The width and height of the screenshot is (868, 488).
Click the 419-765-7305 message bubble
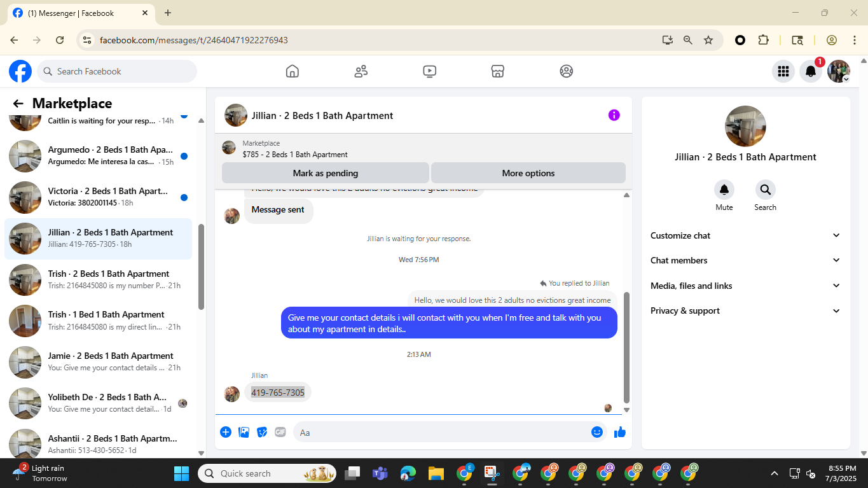click(x=278, y=393)
